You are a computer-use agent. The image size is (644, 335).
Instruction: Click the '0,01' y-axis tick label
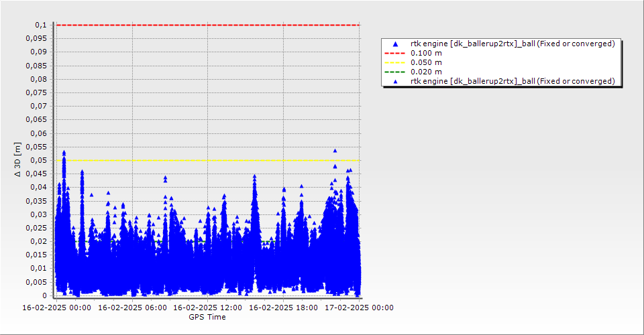point(39,269)
